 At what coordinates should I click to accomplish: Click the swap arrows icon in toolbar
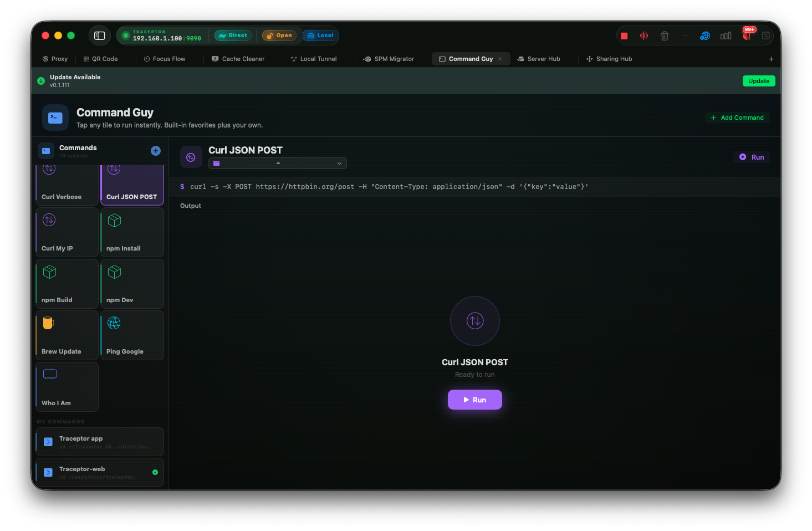click(x=766, y=36)
